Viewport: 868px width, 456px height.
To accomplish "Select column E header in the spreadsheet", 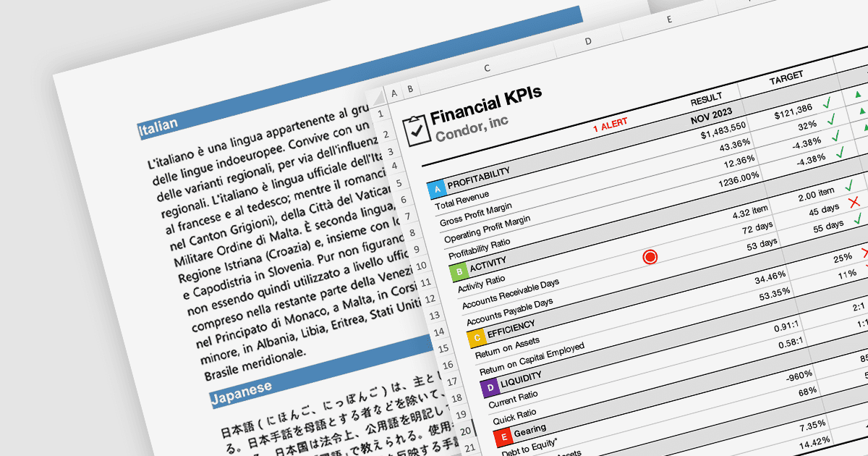I will (x=669, y=20).
